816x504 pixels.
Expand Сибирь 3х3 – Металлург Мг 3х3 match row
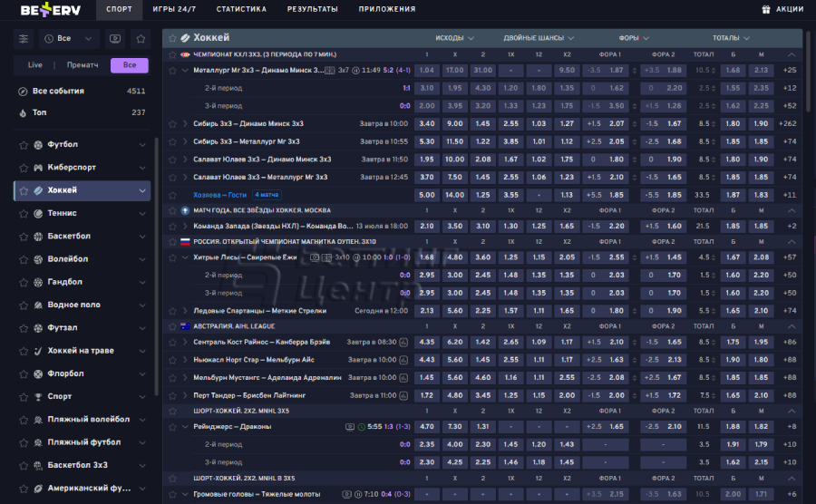(185, 141)
